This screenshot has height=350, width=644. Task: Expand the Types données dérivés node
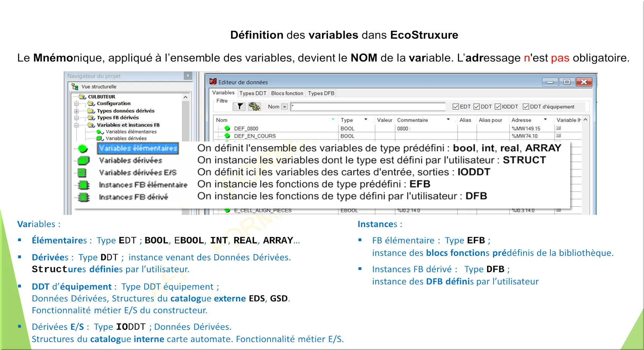(x=77, y=111)
